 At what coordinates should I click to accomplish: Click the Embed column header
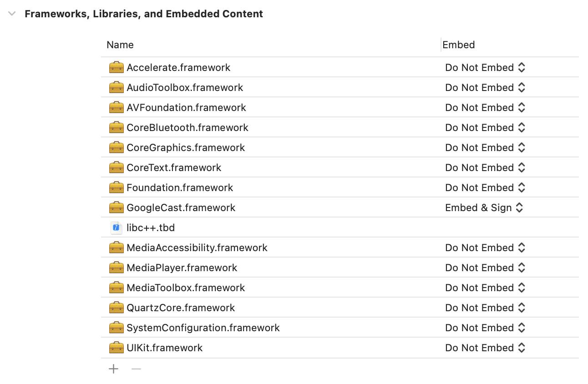coord(459,45)
